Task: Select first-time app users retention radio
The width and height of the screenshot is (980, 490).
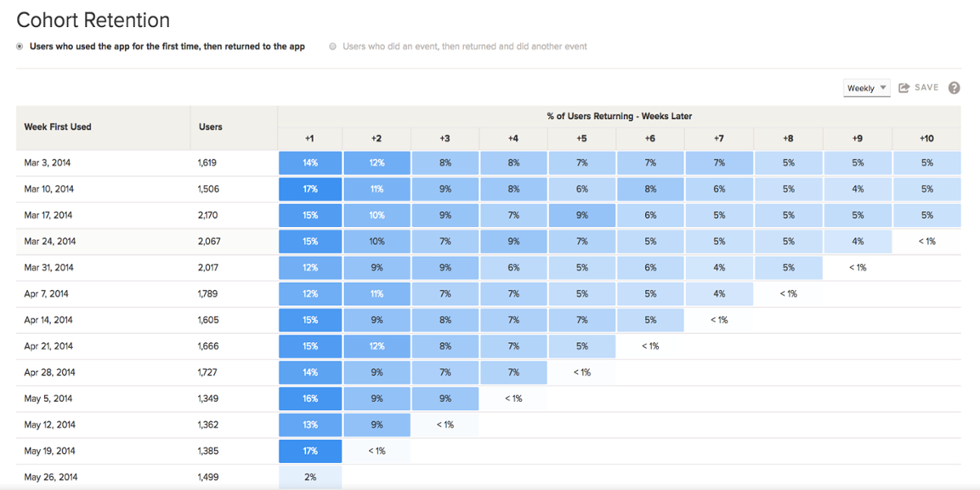Action: pyautogui.click(x=20, y=47)
